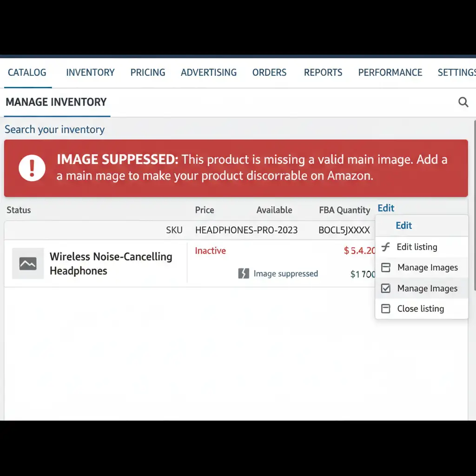Sort by the FBA Quantity column header
Screen dimensions: 476x476
pos(344,210)
